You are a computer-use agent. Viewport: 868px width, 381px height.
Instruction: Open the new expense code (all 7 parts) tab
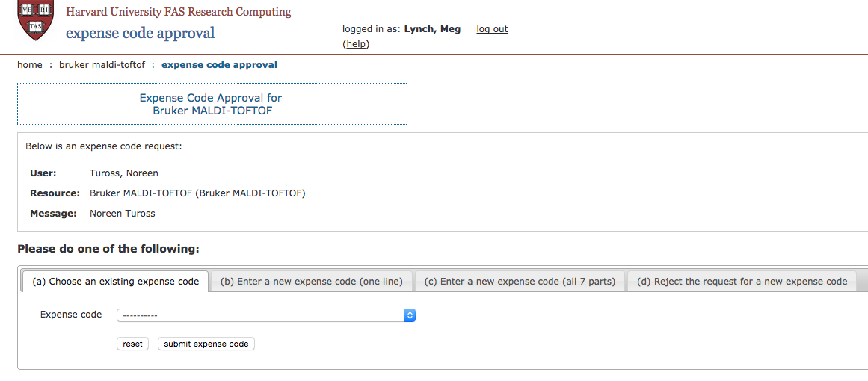pyautogui.click(x=520, y=281)
